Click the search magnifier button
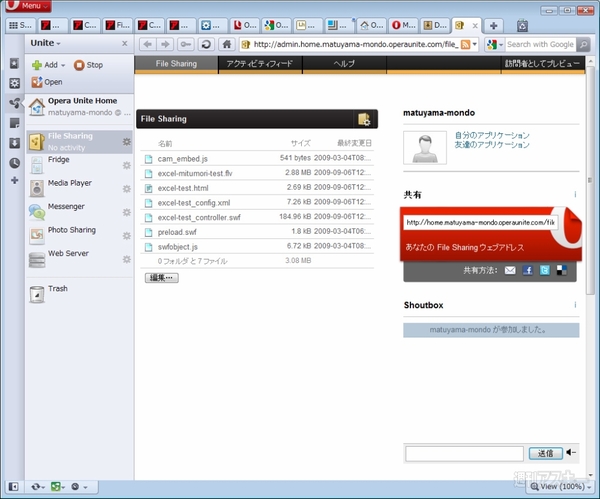This screenshot has width=600, height=499. (x=583, y=44)
